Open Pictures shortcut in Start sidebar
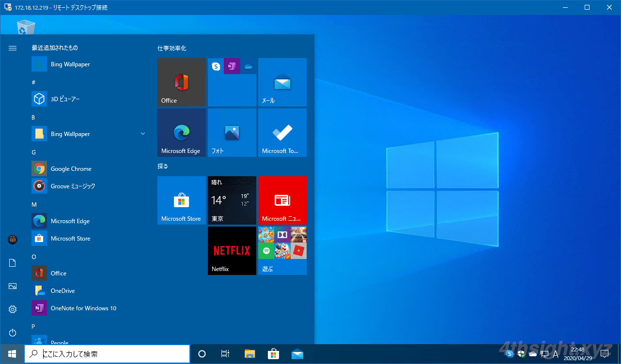 13,286
